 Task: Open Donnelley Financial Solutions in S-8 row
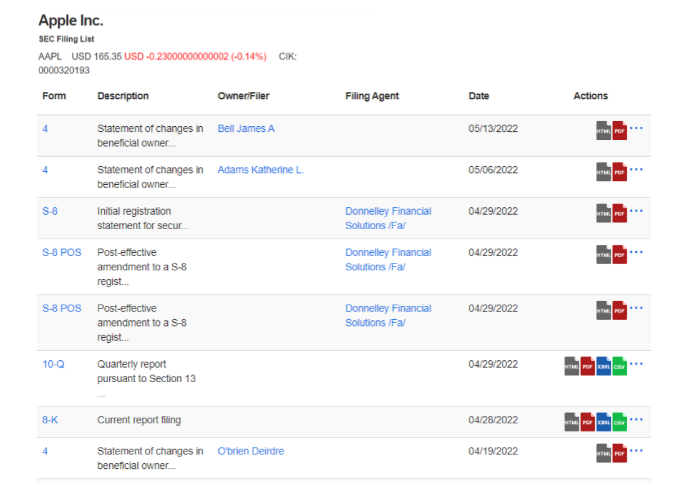pos(388,218)
